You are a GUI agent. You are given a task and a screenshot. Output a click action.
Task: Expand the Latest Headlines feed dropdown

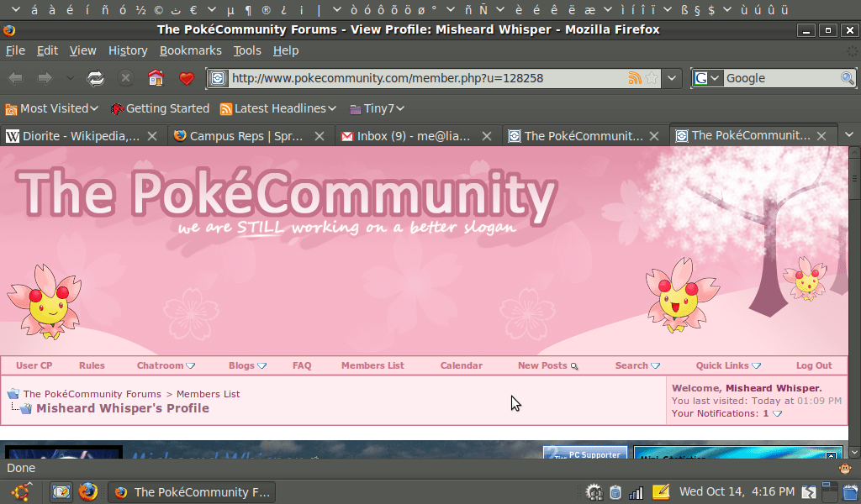pos(277,108)
